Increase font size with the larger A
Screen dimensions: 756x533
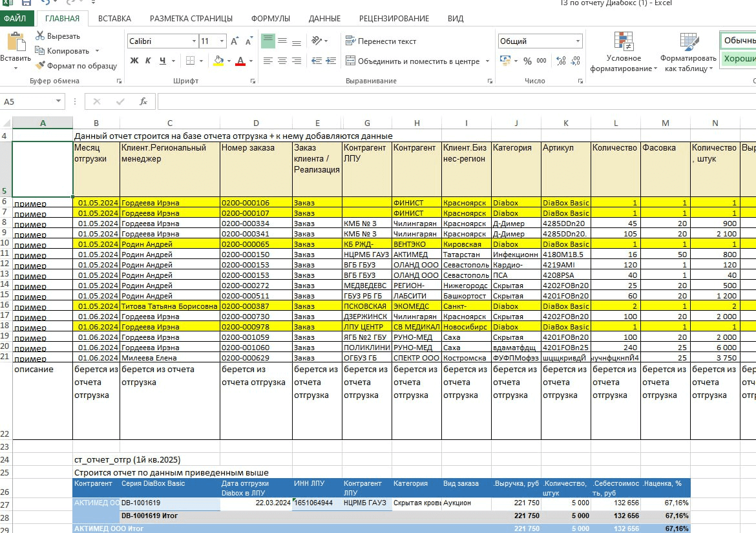pos(235,41)
